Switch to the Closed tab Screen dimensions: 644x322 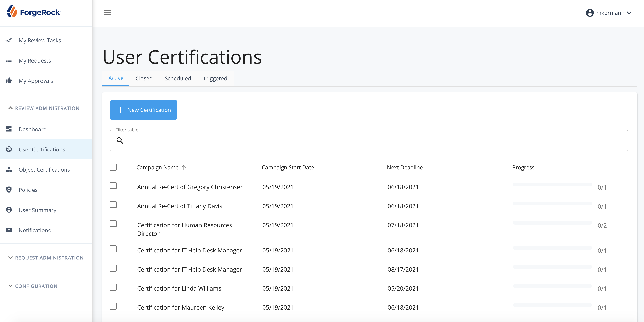(x=144, y=78)
